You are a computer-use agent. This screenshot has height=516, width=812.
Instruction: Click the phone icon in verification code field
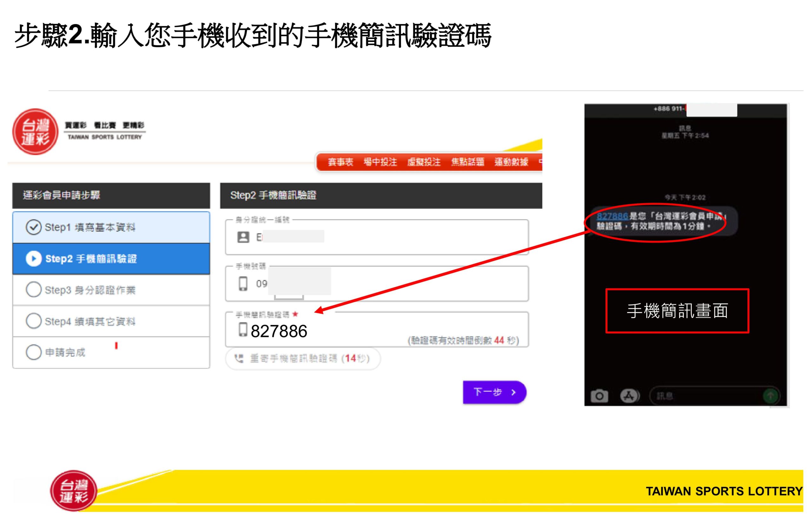pyautogui.click(x=243, y=329)
